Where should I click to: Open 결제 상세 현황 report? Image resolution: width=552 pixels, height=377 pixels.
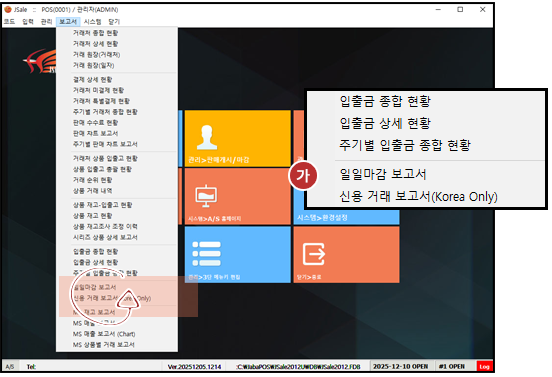pos(93,80)
